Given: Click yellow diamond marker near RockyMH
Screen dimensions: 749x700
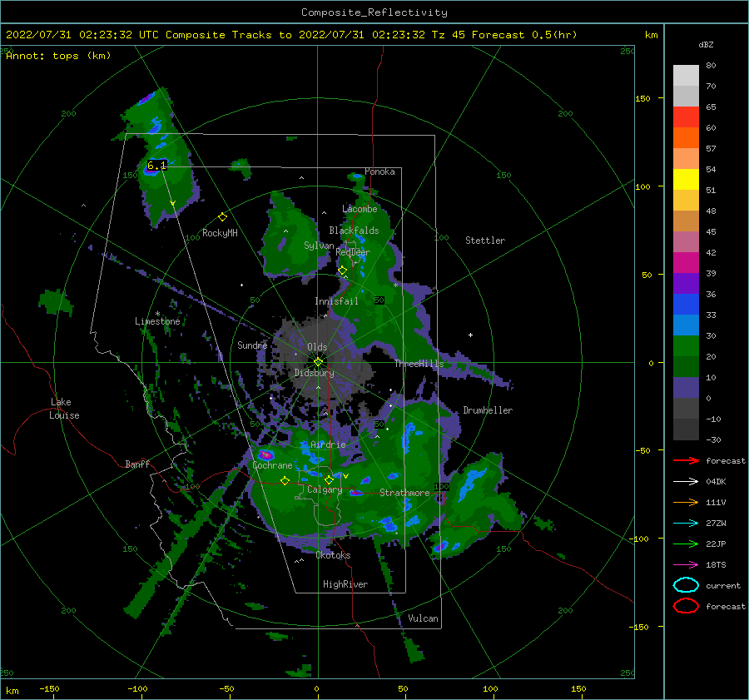Looking at the screenshot, I should tap(222, 217).
